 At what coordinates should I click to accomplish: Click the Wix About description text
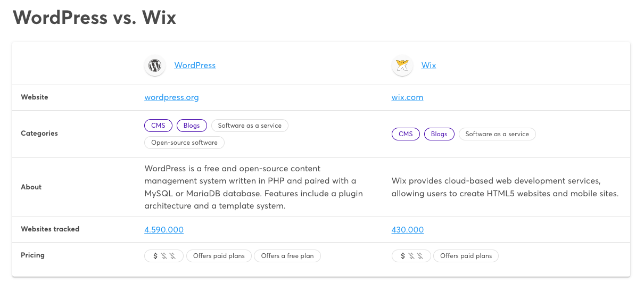coord(505,187)
